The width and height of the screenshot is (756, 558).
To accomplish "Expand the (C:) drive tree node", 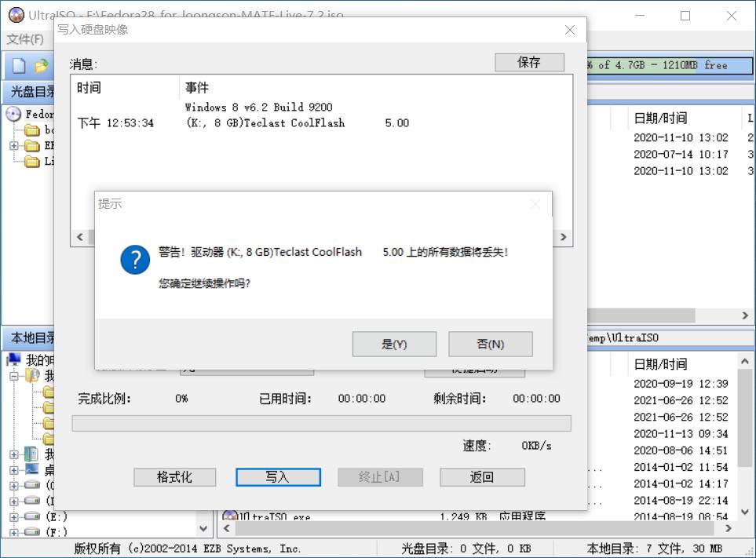I will click(13, 485).
